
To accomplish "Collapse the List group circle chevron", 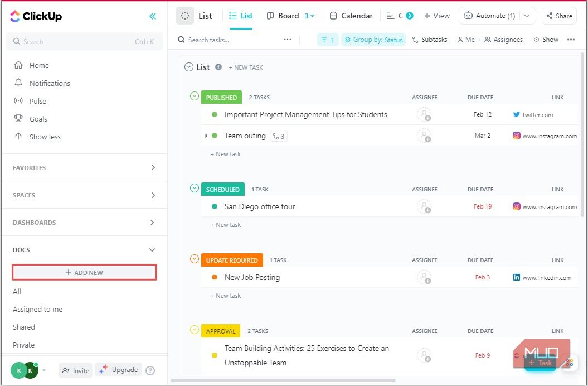I will click(189, 67).
